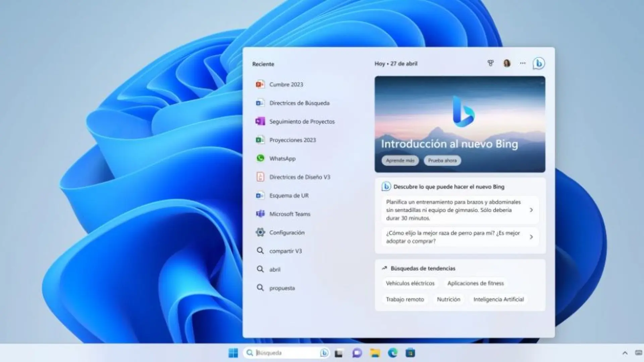Open Configuración from the recent list

coord(287,232)
